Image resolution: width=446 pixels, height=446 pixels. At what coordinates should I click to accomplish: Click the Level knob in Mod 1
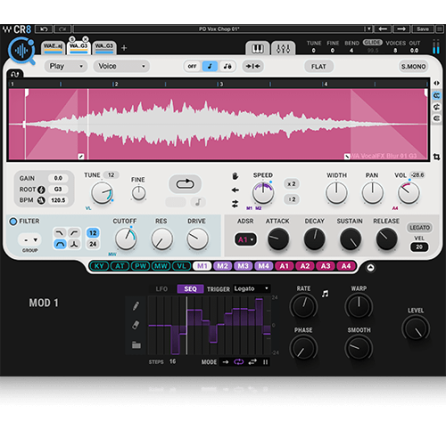tap(416, 328)
